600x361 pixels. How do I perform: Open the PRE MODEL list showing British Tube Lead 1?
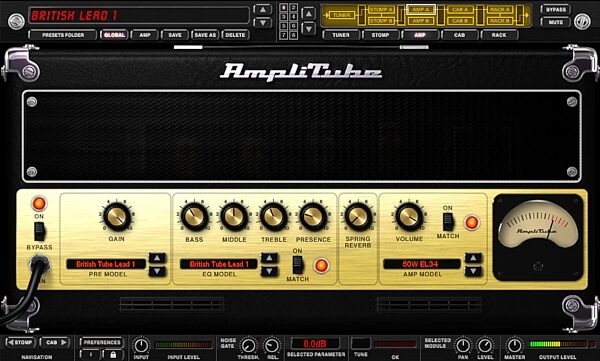tap(106, 264)
